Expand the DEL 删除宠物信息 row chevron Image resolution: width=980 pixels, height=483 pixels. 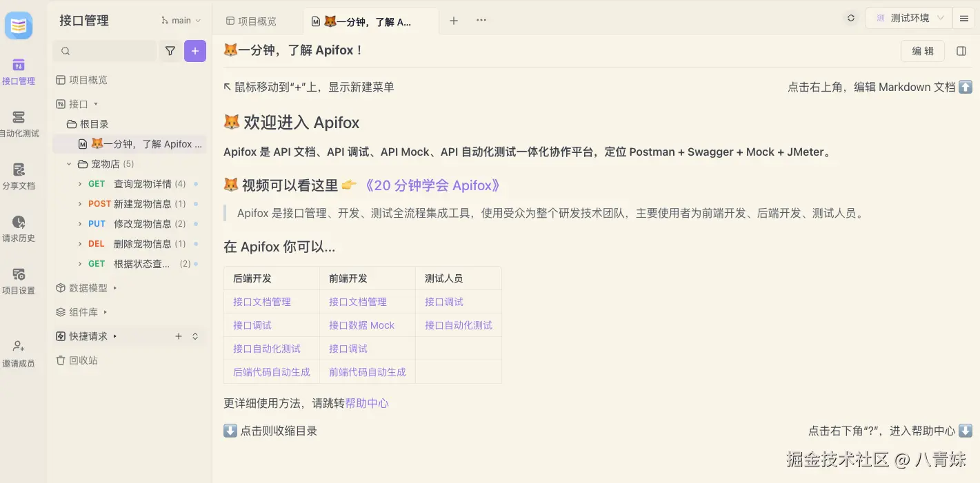tap(80, 244)
